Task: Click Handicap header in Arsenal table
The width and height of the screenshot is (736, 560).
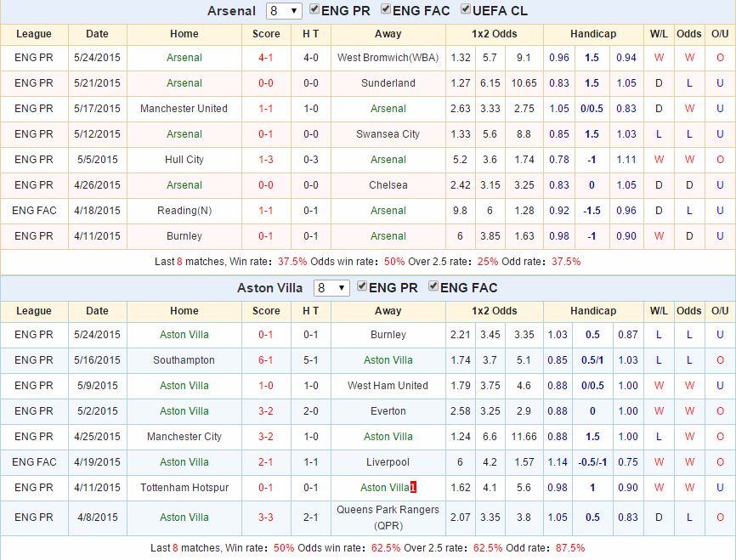Action: (593, 34)
